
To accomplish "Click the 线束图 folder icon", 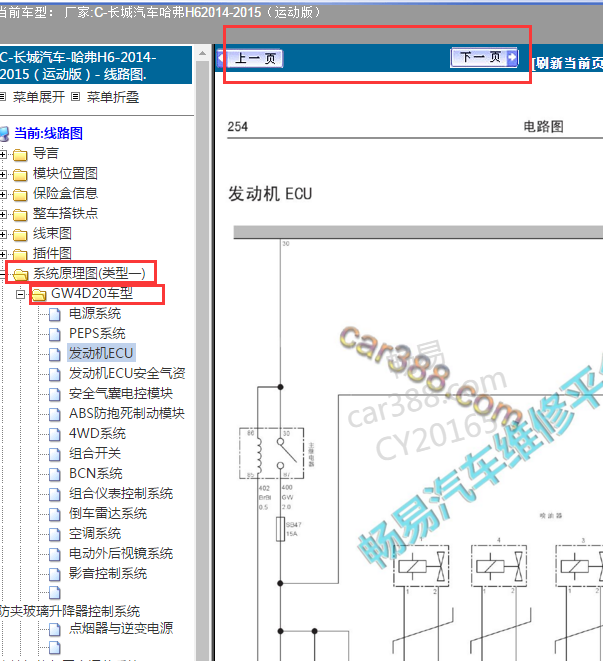I will [x=20, y=235].
